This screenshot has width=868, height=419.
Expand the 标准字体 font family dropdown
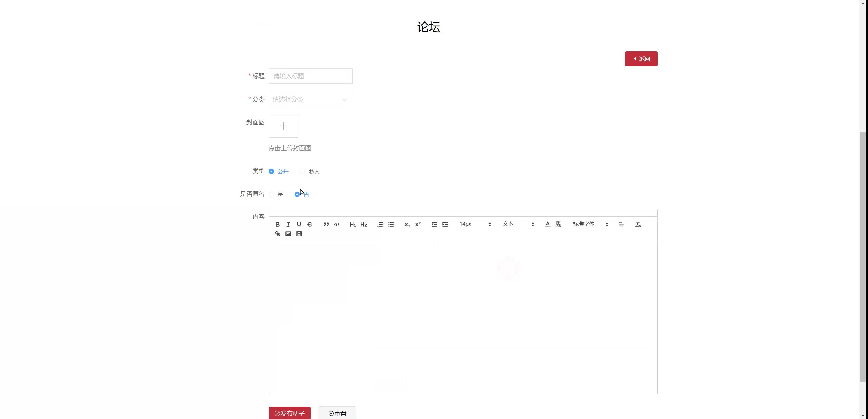590,224
